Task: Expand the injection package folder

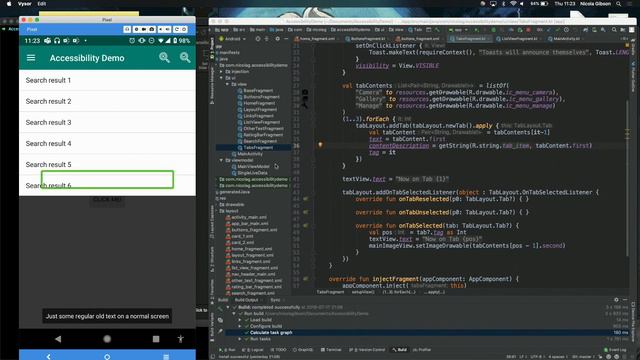Action: coord(222,71)
